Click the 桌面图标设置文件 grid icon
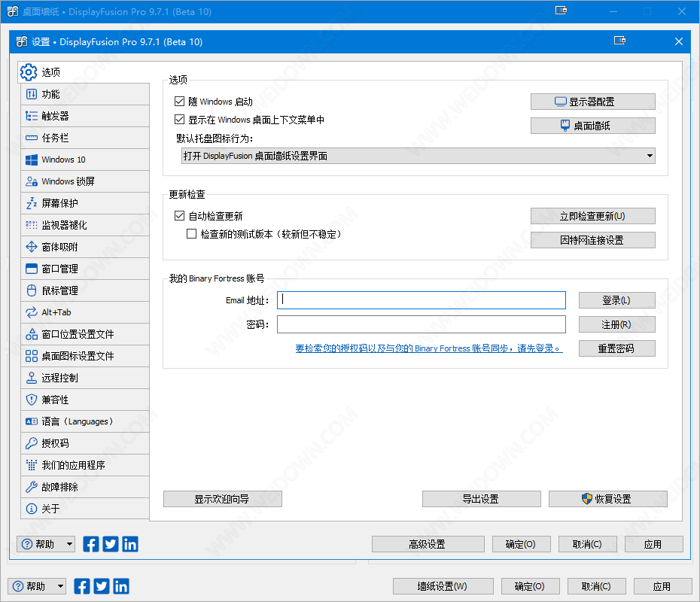 32,356
